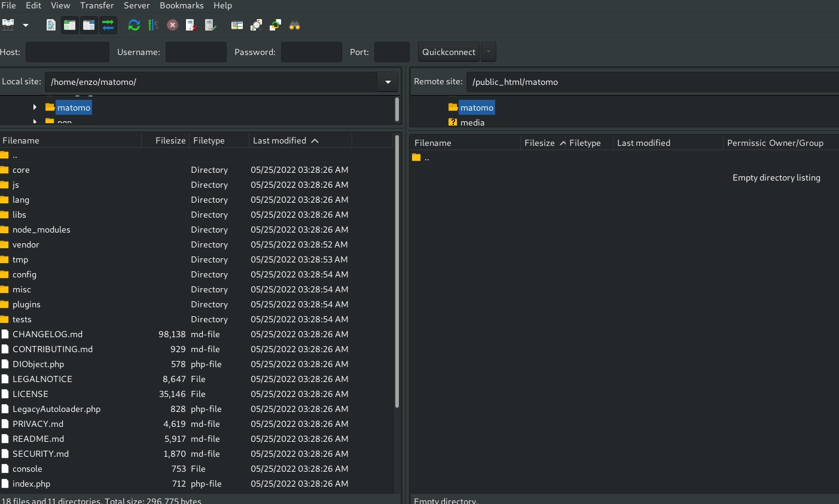Screen dimensions: 839x504
Task: Sort remote list by Filesize column
Action: [543, 143]
